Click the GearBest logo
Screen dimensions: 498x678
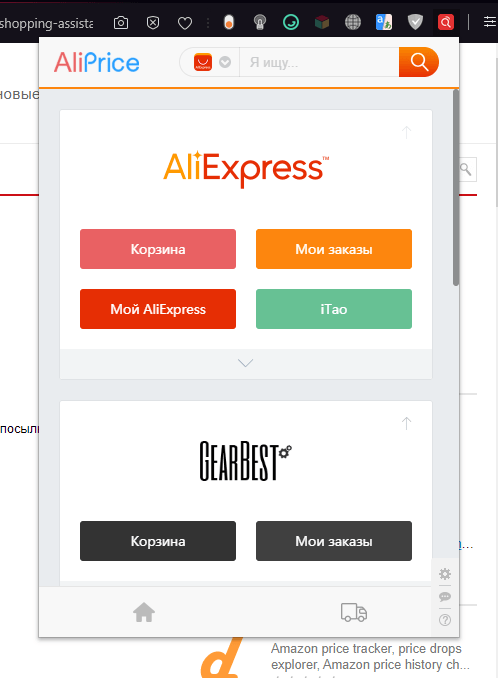click(246, 461)
